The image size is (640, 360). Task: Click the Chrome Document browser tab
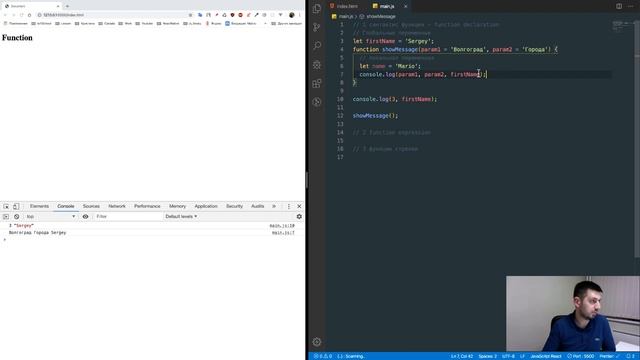pyautogui.click(x=31, y=6)
